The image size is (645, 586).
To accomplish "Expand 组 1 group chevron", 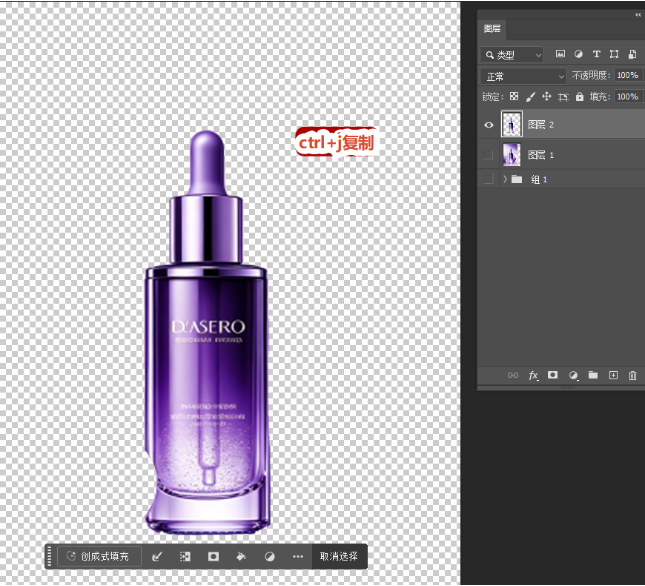I will [x=505, y=179].
